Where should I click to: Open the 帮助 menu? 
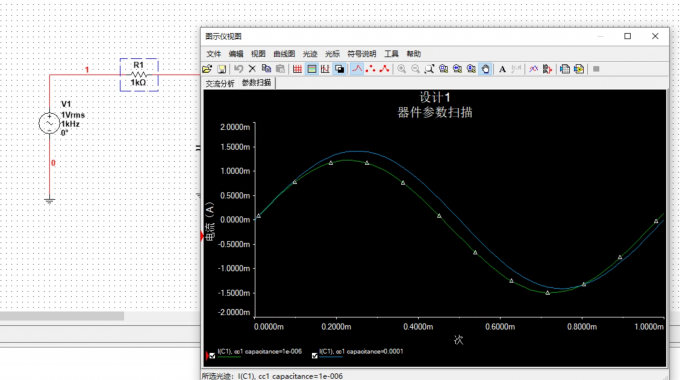[414, 54]
